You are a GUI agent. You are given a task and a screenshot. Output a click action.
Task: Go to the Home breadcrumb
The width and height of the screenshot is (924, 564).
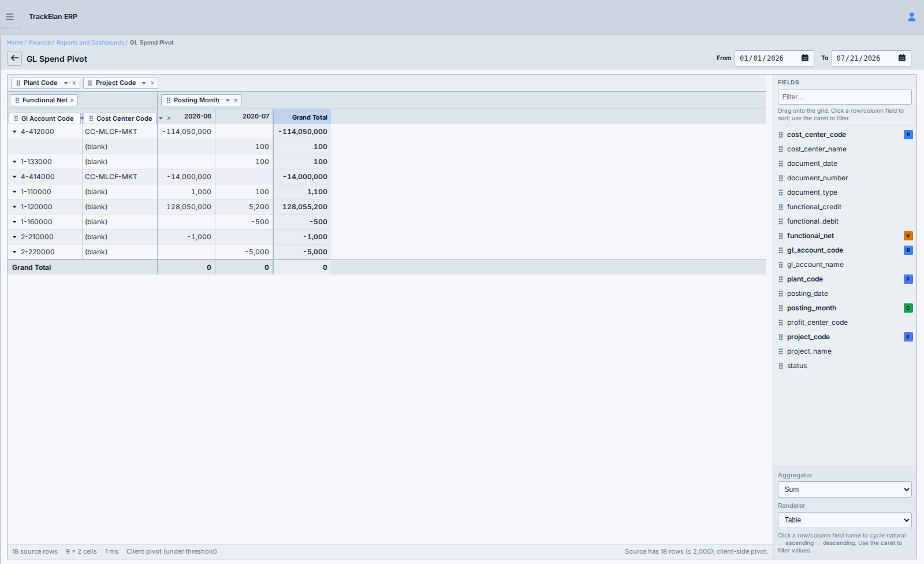pyautogui.click(x=15, y=43)
